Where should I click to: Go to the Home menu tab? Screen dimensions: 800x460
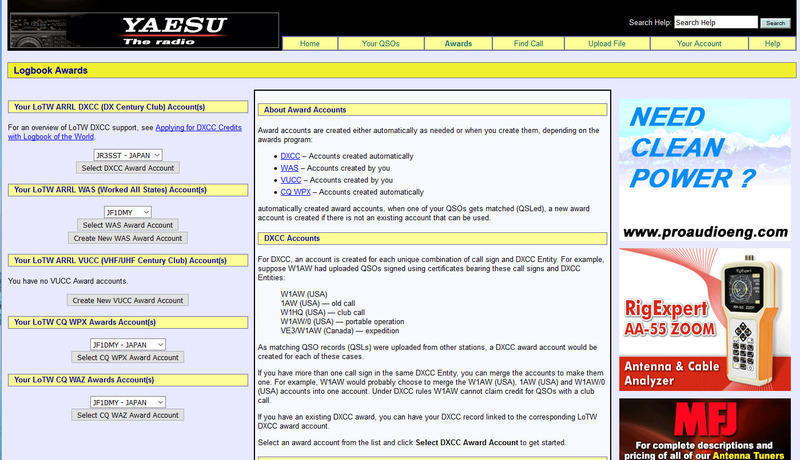coord(310,44)
